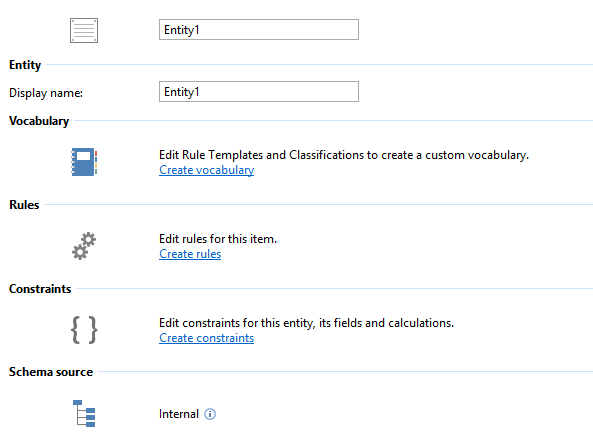Click the Schema source section header
Screen dimensions: 593x443
(x=51, y=372)
